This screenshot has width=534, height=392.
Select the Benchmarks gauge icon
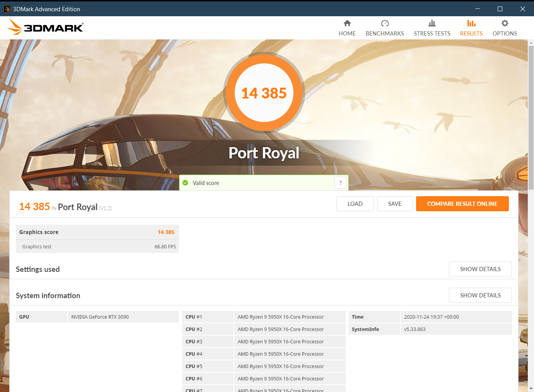(384, 23)
